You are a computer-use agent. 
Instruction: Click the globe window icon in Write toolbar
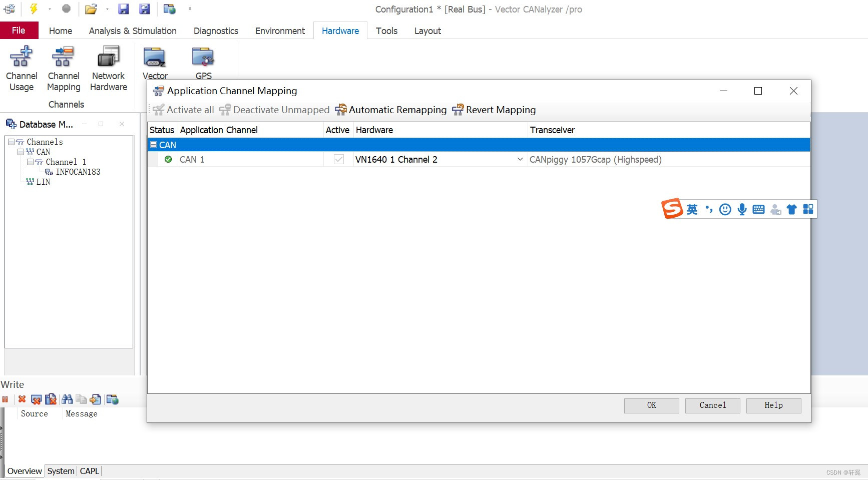click(112, 399)
